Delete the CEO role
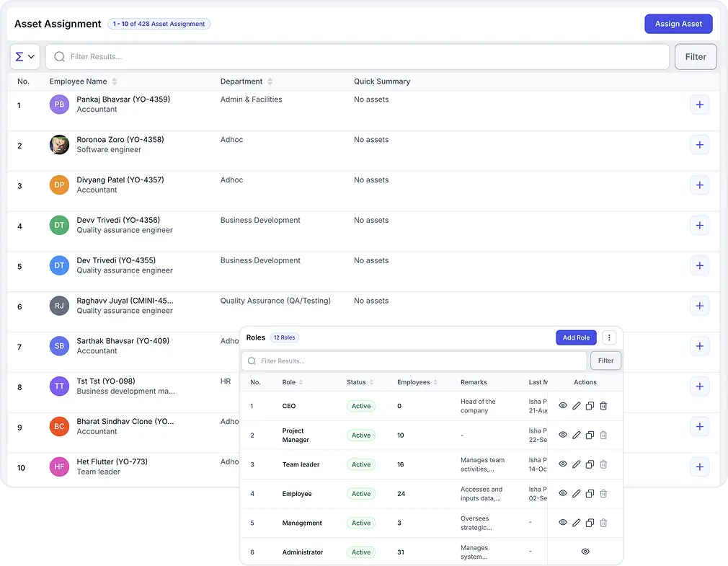This screenshot has width=728, height=566. tap(603, 406)
